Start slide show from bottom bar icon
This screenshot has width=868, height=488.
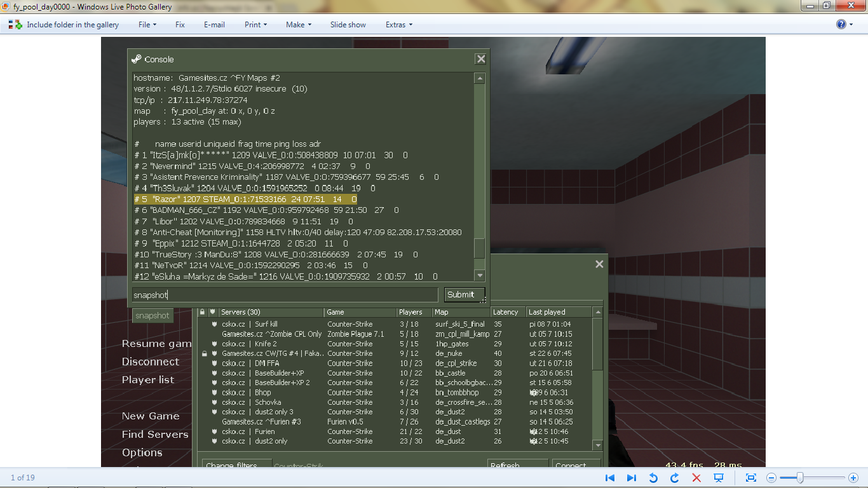[719, 478]
